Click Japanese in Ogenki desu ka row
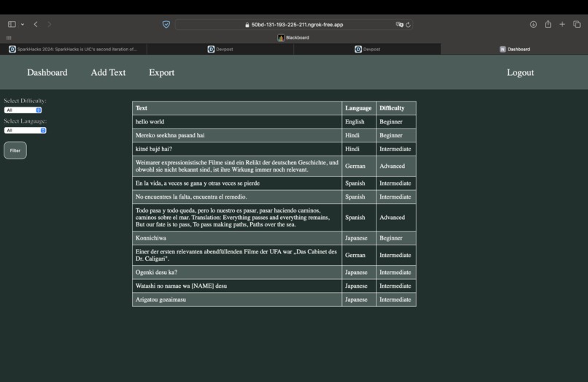 356,272
